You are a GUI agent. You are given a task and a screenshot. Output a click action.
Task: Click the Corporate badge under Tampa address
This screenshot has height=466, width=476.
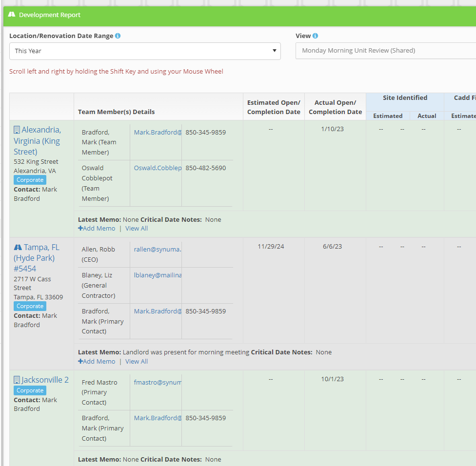30,306
